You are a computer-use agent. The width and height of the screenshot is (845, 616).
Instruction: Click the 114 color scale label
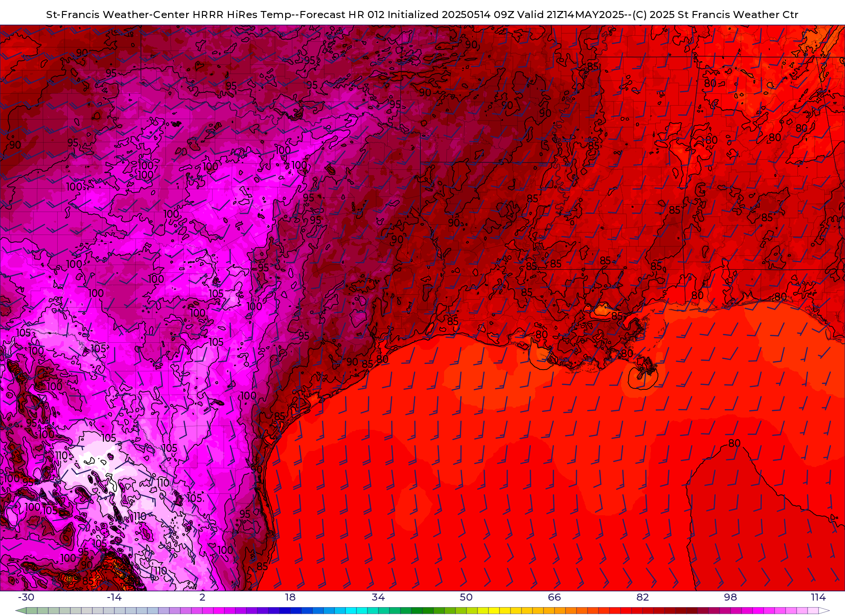pos(819,597)
